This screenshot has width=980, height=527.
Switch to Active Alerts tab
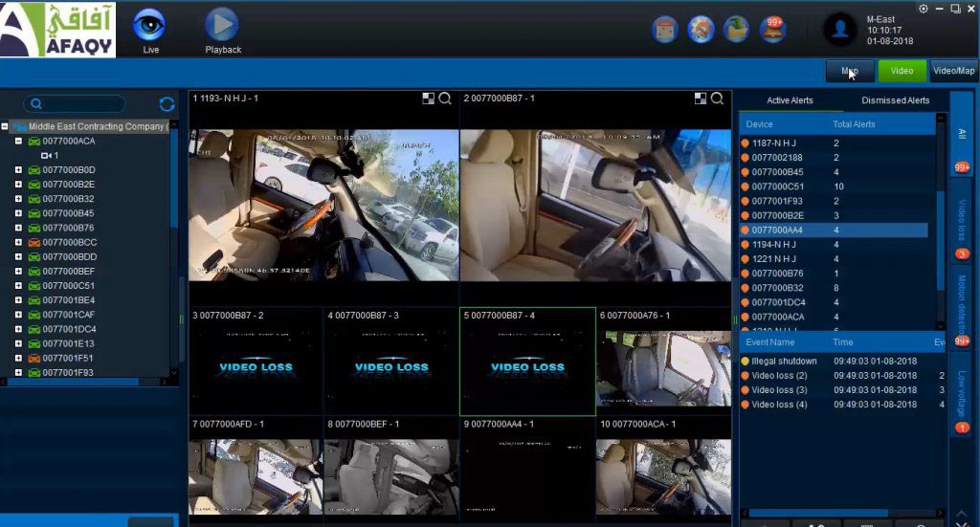coord(790,100)
